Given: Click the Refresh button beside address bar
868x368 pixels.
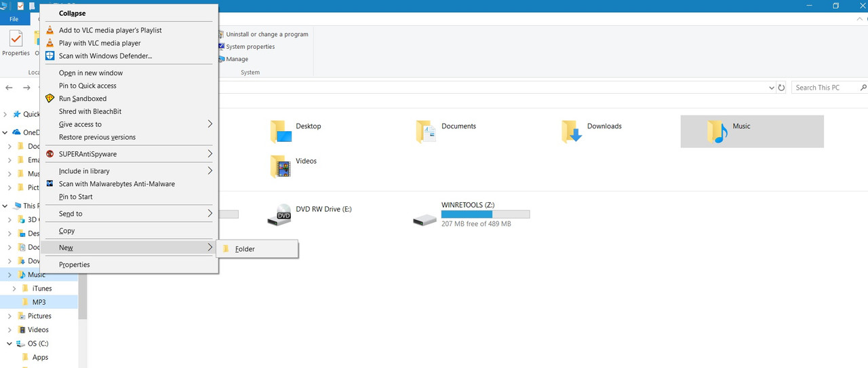Looking at the screenshot, I should (782, 88).
